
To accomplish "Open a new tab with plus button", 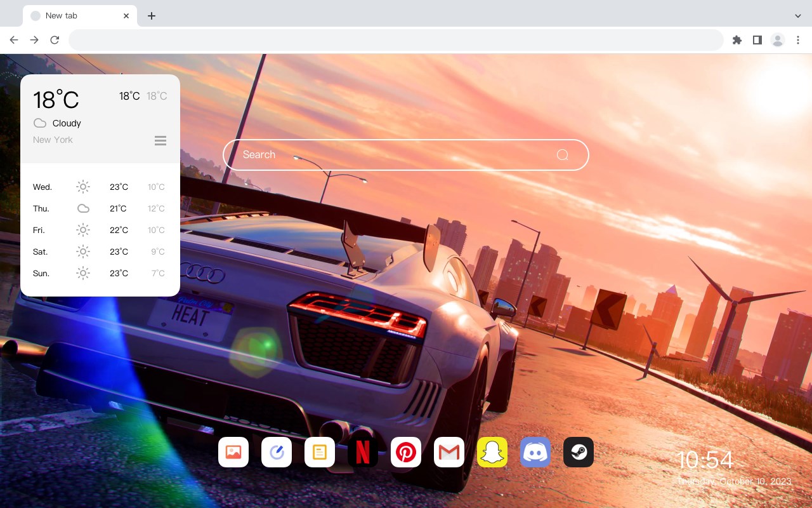I will tap(151, 16).
